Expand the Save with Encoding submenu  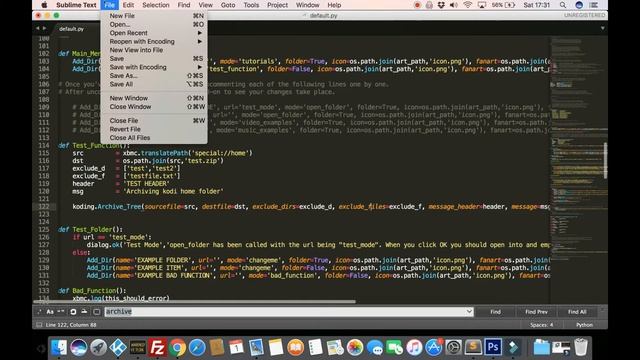154,67
